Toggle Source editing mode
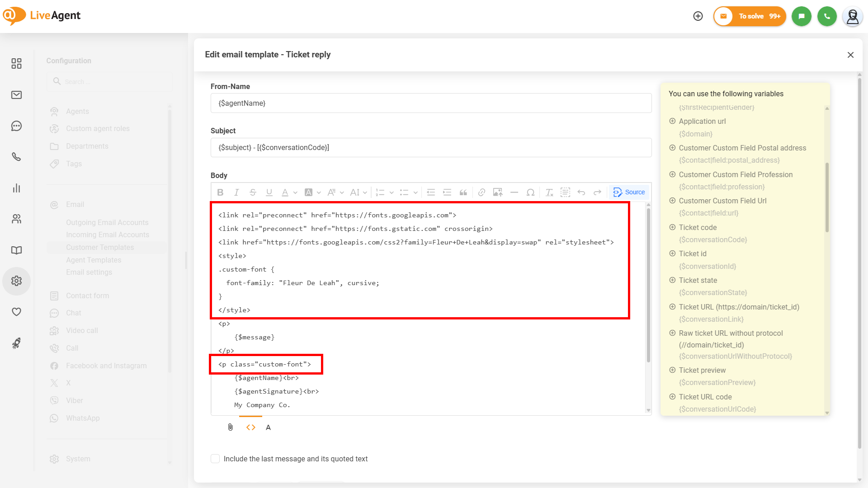 [x=629, y=192]
